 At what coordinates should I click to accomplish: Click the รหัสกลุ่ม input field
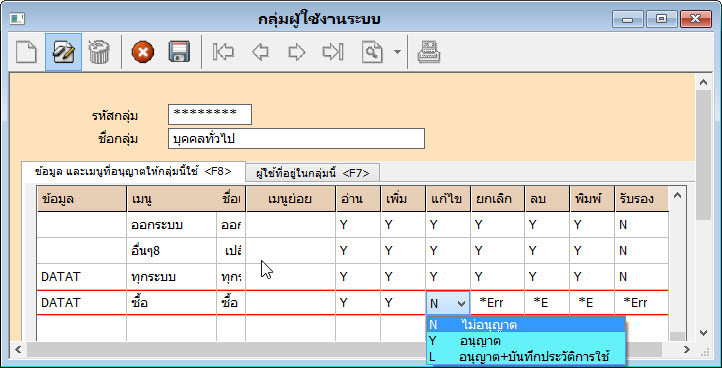tap(210, 114)
